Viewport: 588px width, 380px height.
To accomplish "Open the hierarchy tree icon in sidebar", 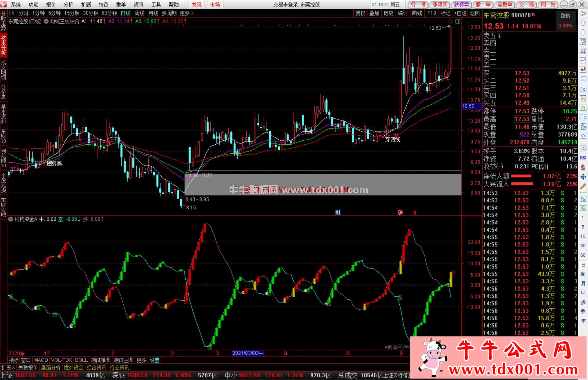I will [583, 98].
